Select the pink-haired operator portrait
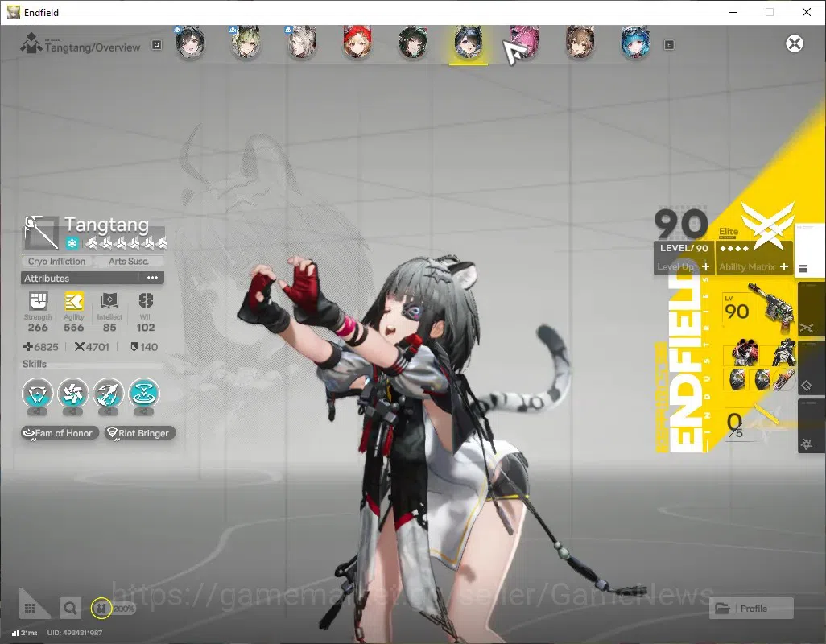Image resolution: width=826 pixels, height=644 pixels. (x=524, y=42)
